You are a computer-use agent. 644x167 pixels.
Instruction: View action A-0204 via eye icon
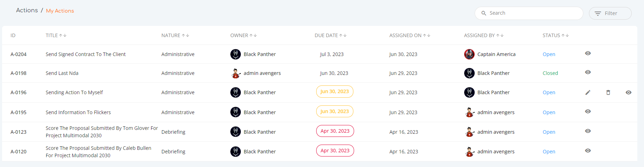(x=588, y=53)
